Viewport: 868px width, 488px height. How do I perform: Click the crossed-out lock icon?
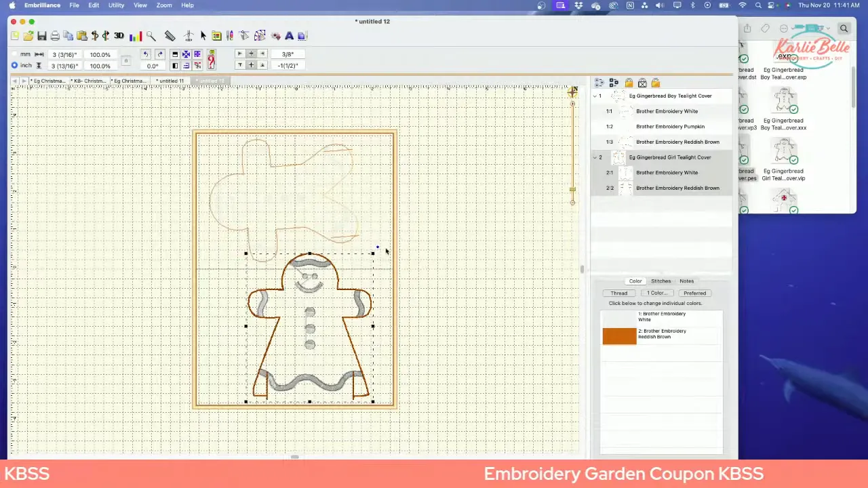642,83
